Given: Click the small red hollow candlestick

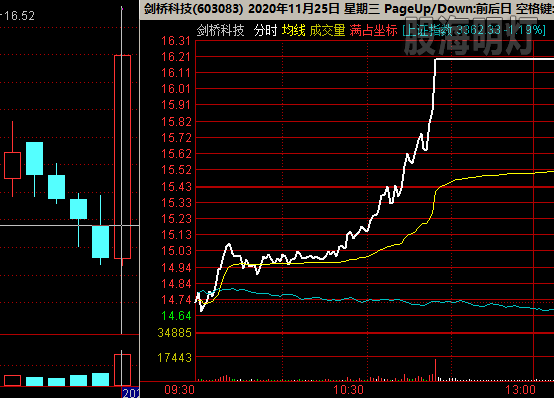Looking at the screenshot, I should 12,165.
